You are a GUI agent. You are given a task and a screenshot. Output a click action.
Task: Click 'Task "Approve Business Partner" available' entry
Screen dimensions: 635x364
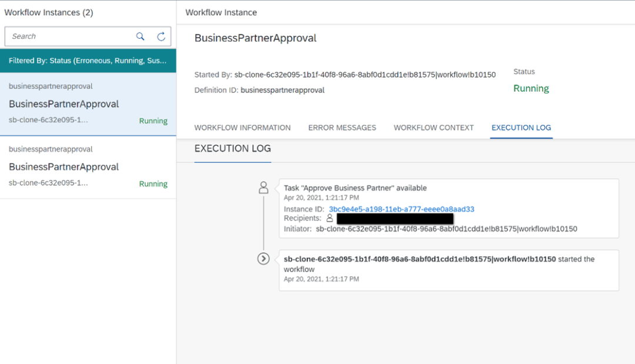coord(355,188)
